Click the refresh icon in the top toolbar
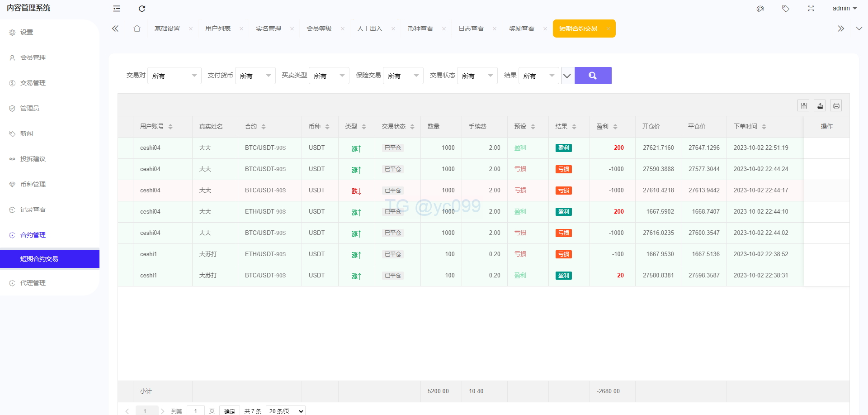The image size is (868, 415). coord(142,9)
